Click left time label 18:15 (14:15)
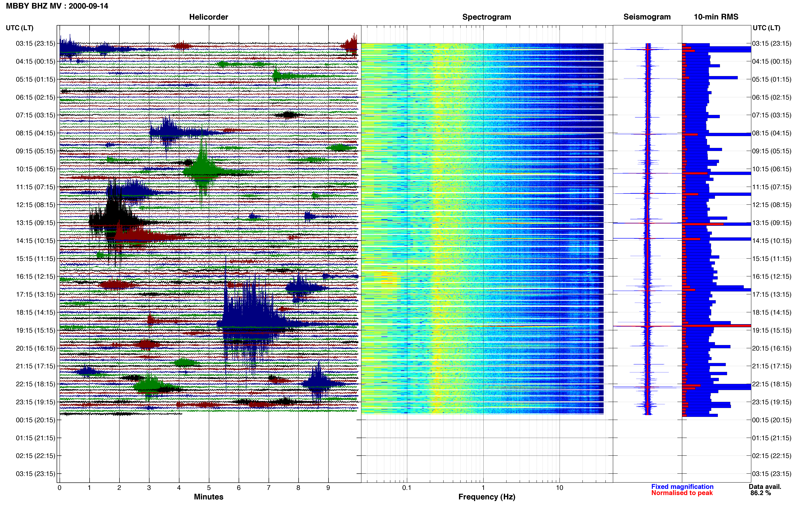 (x=35, y=312)
